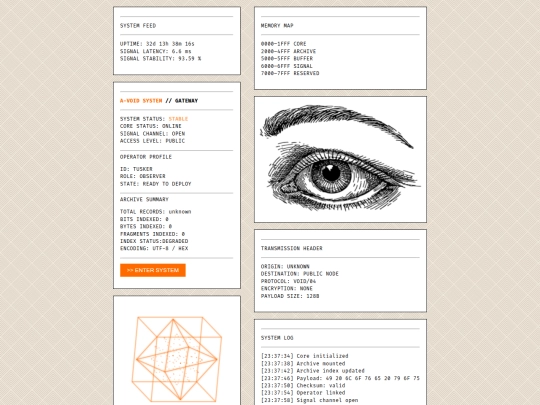Screen dimensions: 540x405
Task: Click the orange STABLE status value
Action: pos(178,119)
